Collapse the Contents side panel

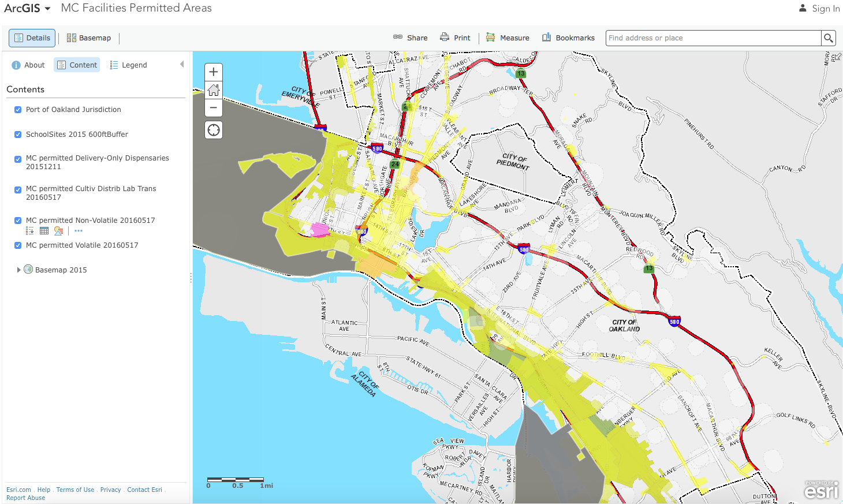(183, 64)
